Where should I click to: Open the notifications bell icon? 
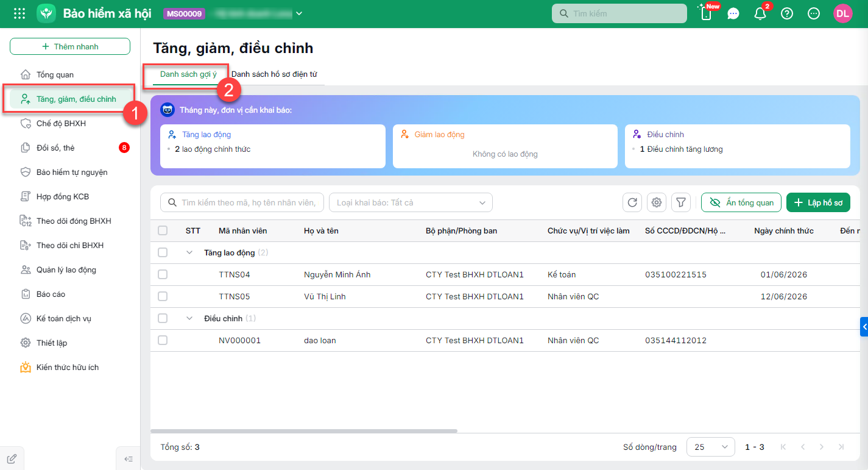point(760,13)
